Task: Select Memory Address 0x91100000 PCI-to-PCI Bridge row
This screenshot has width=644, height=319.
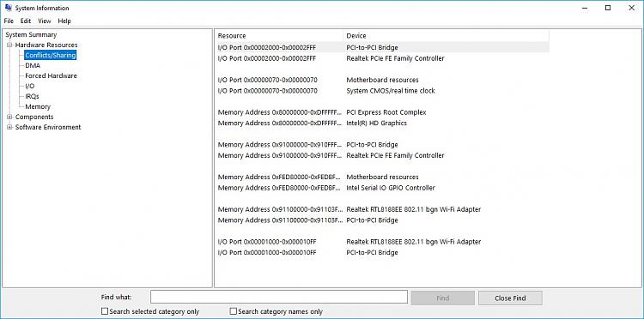Action: tap(382, 220)
